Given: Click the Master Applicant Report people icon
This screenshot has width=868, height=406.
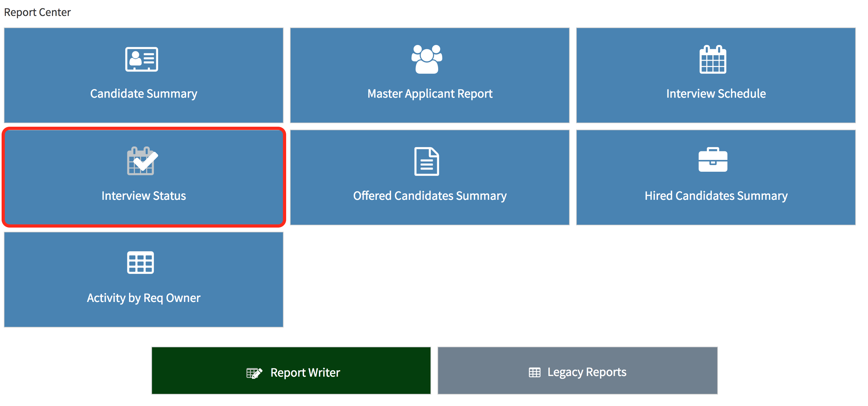Looking at the screenshot, I should coord(427,59).
